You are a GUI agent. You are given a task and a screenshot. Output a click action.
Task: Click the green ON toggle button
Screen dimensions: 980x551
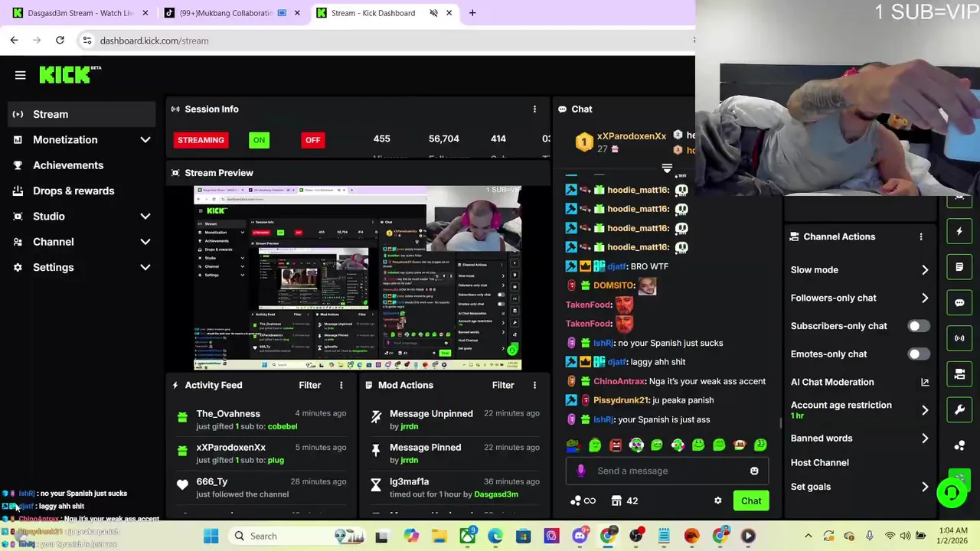259,140
